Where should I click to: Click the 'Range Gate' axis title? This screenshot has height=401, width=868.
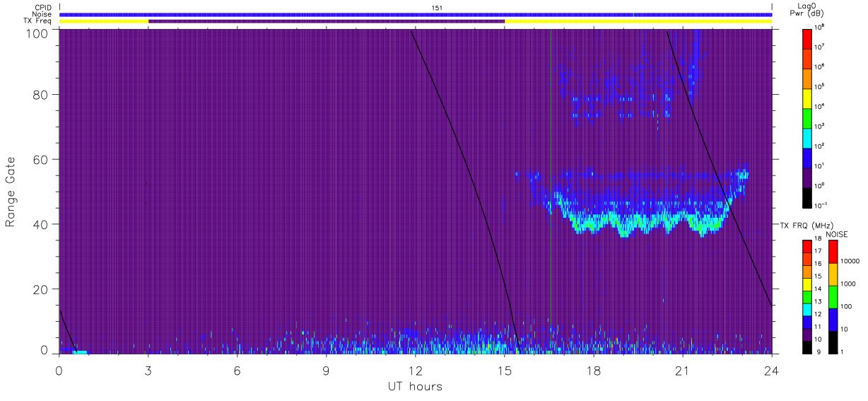11,192
